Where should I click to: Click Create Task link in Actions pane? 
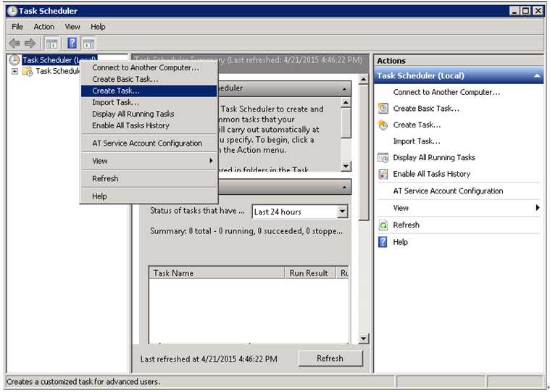pos(417,125)
